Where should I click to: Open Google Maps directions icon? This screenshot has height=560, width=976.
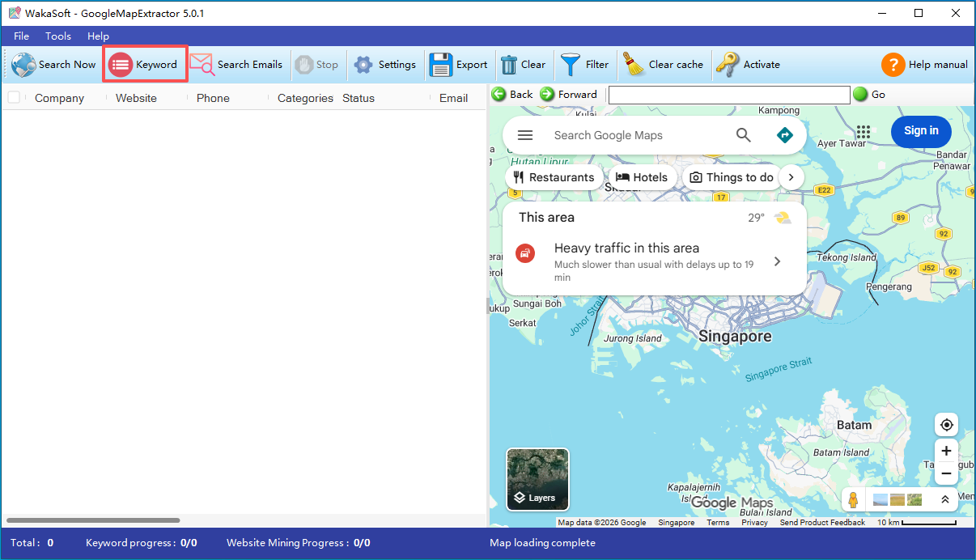785,135
